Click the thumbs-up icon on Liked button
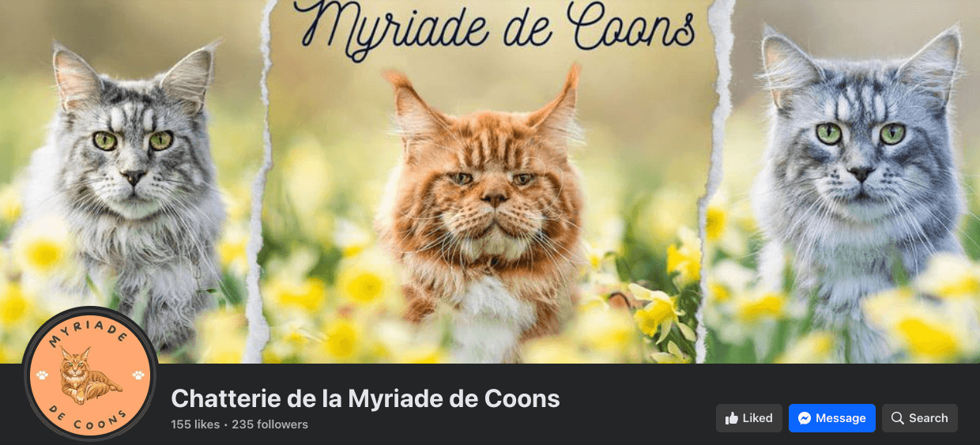Image resolution: width=980 pixels, height=445 pixels. click(732, 418)
